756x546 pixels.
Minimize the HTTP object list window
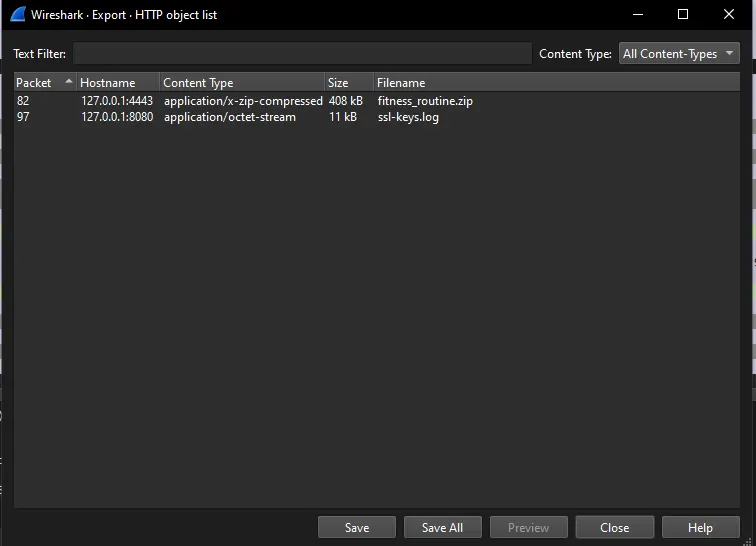[x=638, y=14]
